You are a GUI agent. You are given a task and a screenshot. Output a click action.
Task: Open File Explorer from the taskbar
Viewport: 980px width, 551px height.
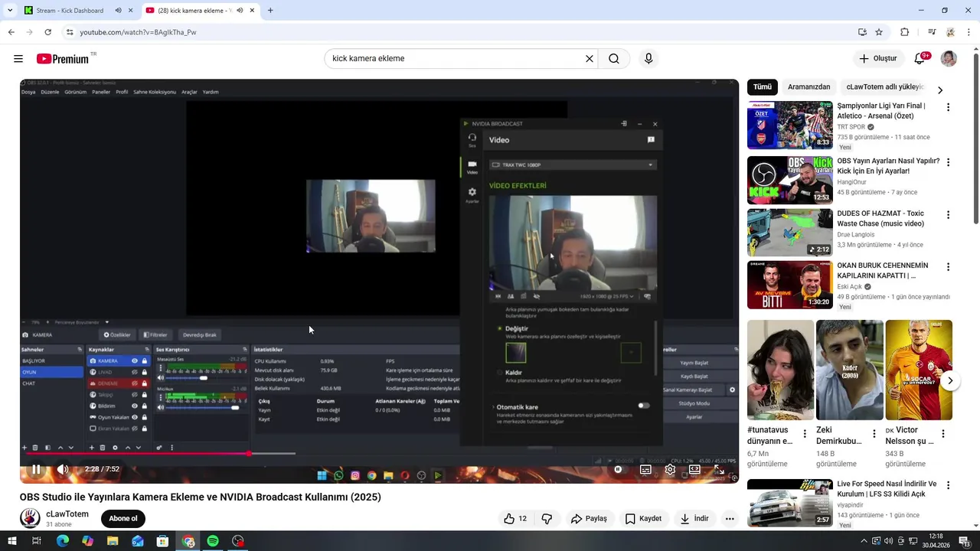click(x=113, y=541)
